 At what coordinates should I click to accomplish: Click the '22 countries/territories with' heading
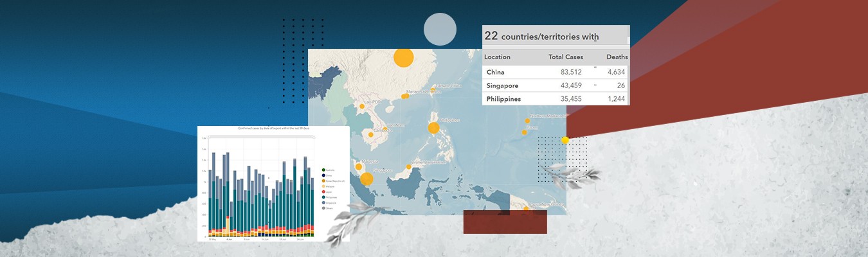click(541, 36)
